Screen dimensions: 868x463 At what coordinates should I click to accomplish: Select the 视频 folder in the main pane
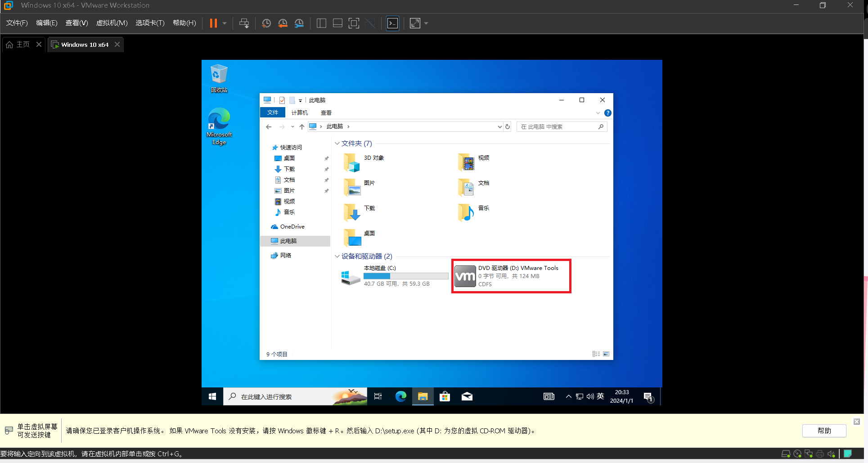tap(474, 163)
